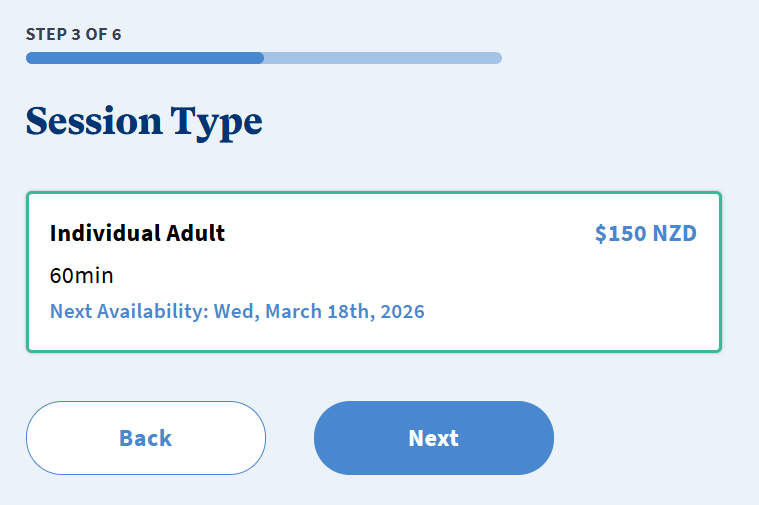The image size is (759, 505).
Task: Click the unfilled portion of progress bar
Action: [x=382, y=58]
